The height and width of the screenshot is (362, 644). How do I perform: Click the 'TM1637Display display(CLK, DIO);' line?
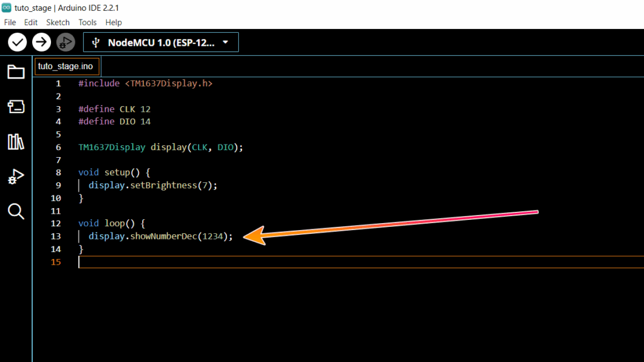click(160, 147)
